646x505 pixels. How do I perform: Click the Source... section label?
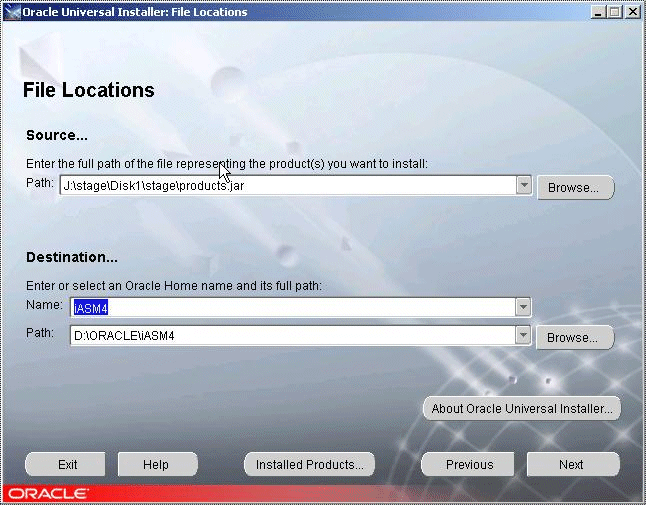click(57, 135)
